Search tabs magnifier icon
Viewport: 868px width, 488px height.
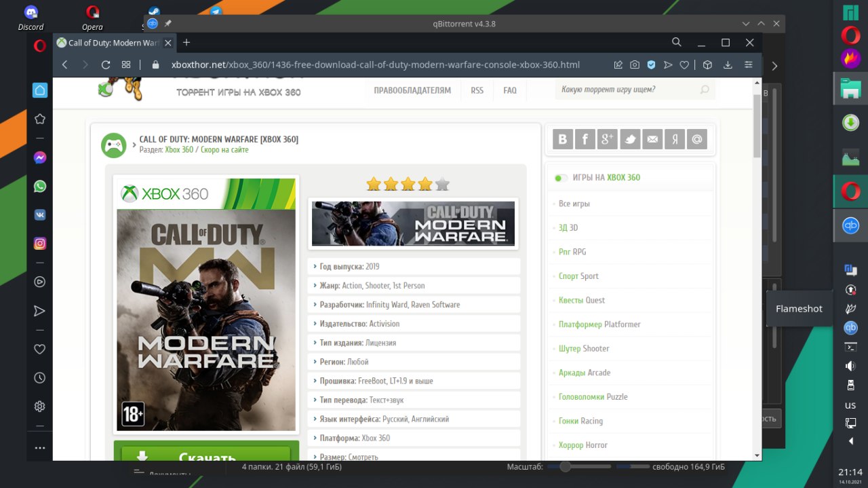(677, 42)
